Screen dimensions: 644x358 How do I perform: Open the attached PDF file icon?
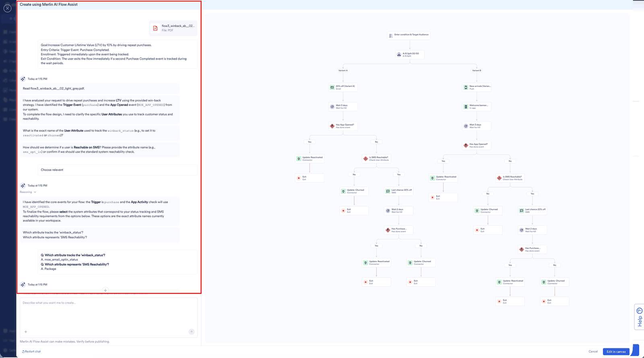coord(155,28)
